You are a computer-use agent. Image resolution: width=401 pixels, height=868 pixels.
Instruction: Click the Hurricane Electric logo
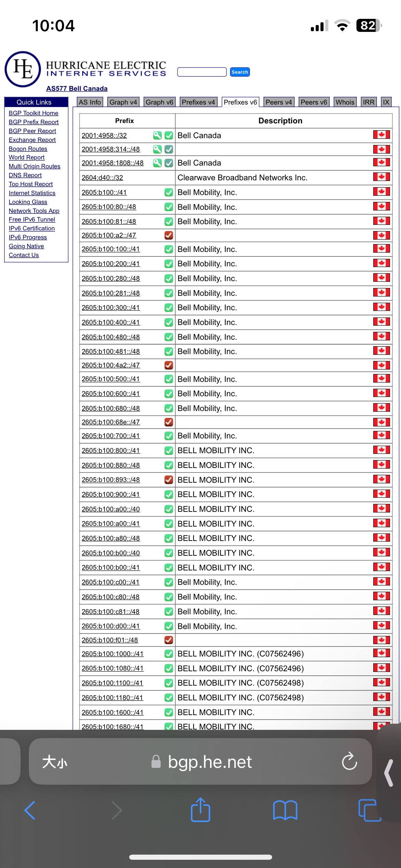tap(23, 69)
